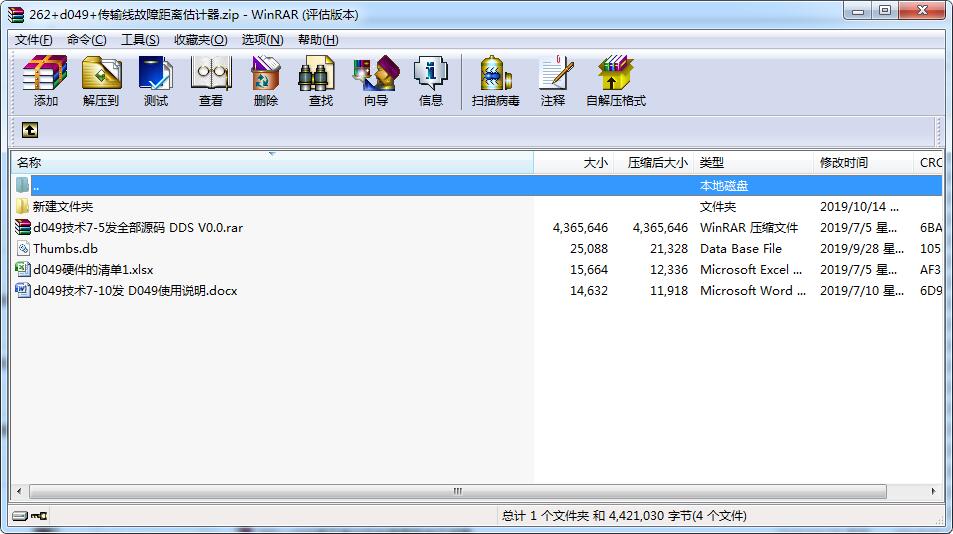Maximize the WinRAR window

[x=885, y=10]
